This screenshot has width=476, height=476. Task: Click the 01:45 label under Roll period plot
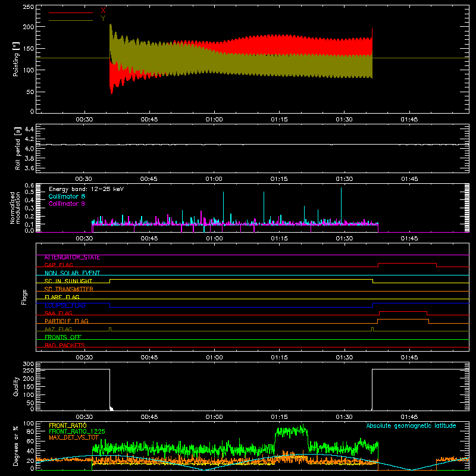409,179
